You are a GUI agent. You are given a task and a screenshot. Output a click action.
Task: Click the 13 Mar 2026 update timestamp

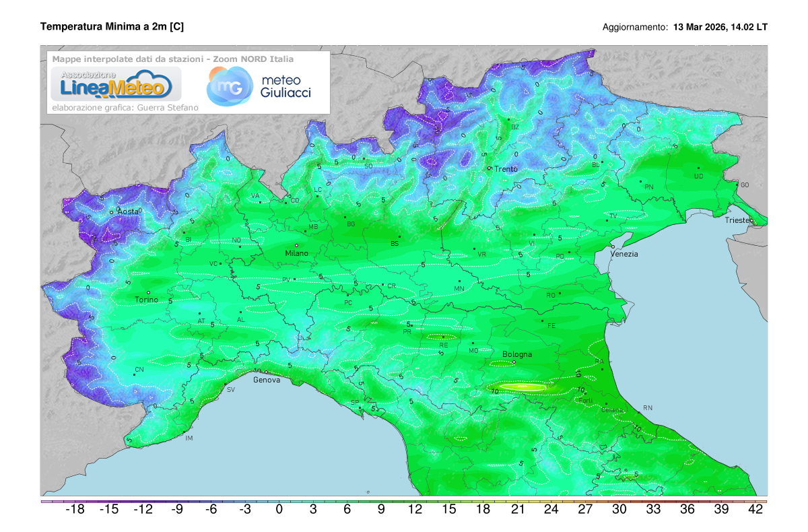coord(719,28)
